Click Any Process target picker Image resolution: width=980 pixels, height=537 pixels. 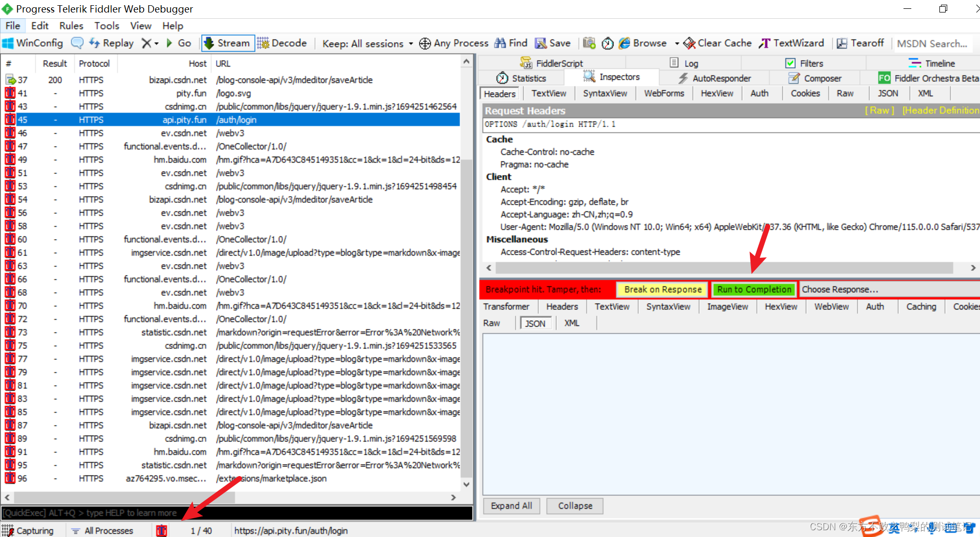(x=454, y=43)
